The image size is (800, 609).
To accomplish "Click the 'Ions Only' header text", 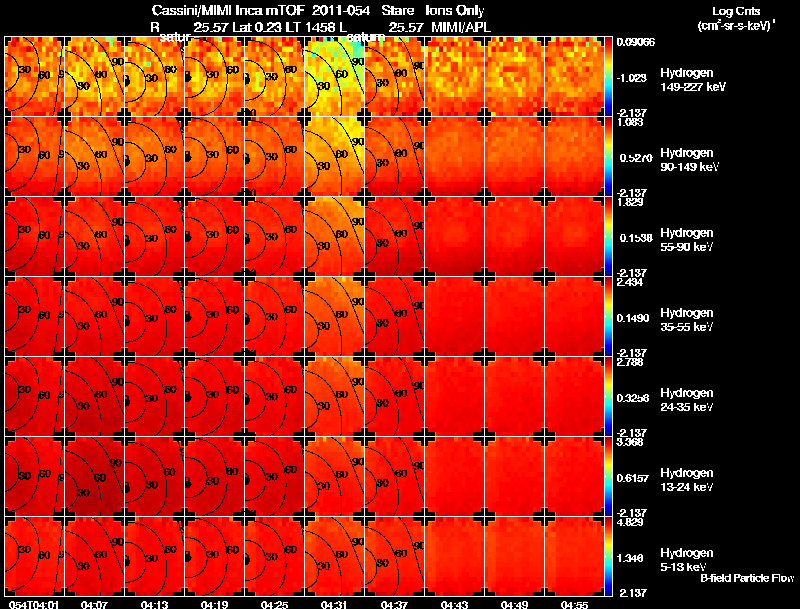I will coord(455,11).
